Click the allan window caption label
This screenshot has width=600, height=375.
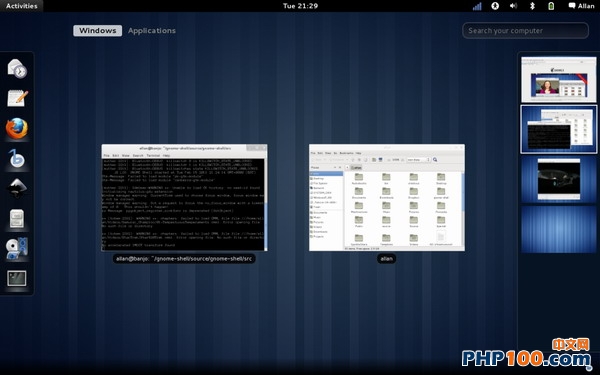(386, 259)
